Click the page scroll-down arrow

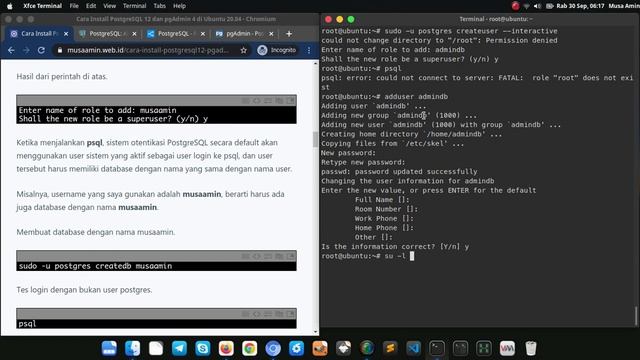[x=315, y=332]
